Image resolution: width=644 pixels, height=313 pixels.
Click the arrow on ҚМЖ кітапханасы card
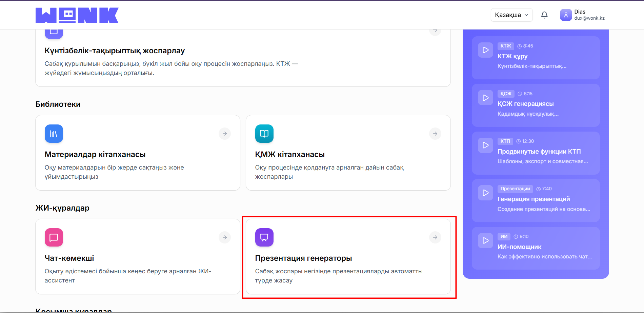435,134
